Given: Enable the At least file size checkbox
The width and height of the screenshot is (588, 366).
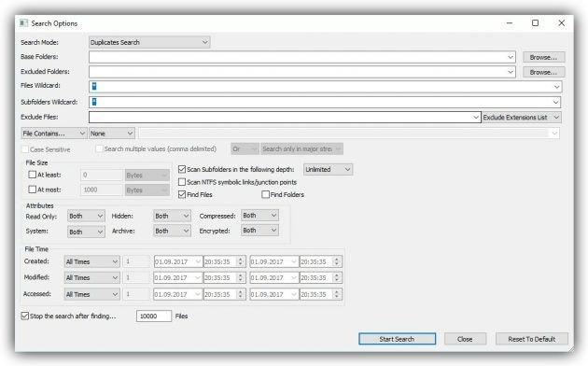Looking at the screenshot, I should [x=33, y=175].
